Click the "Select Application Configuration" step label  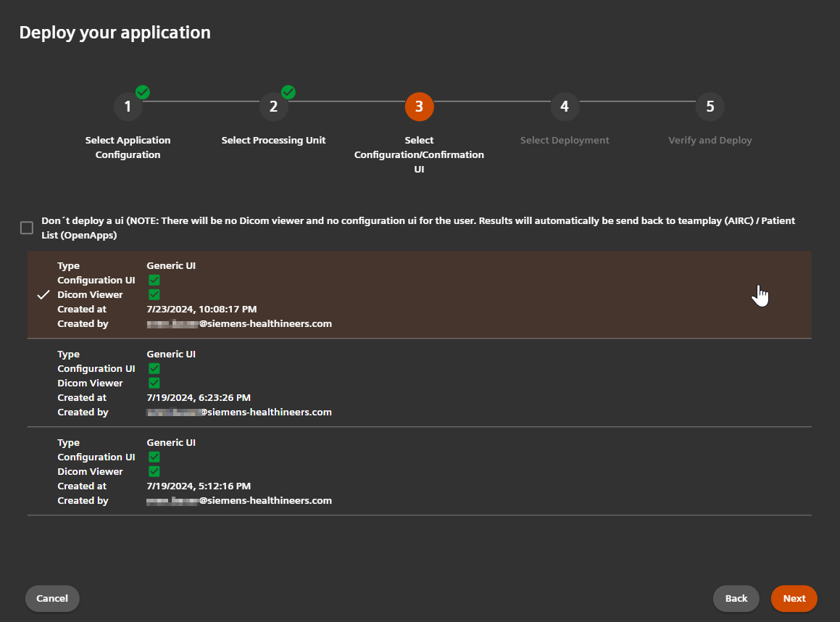[x=128, y=147]
